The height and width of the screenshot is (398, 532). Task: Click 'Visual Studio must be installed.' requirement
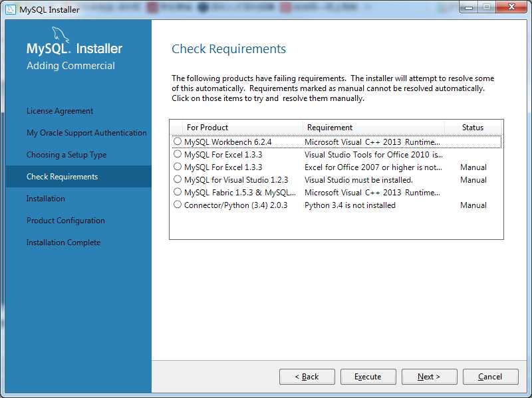(358, 180)
